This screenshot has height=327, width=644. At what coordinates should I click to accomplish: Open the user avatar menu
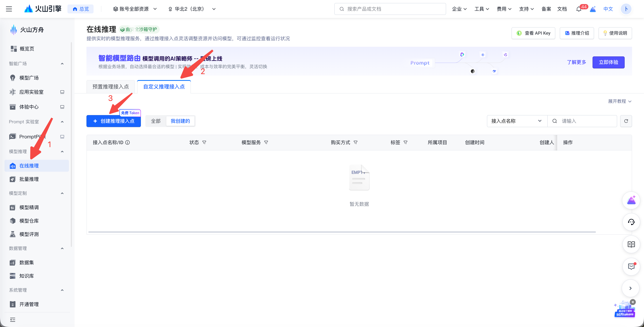tap(626, 9)
